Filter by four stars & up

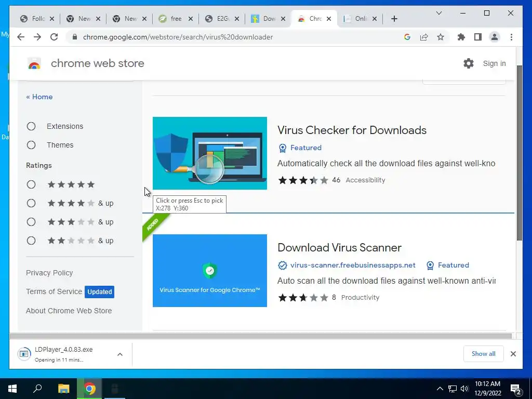pos(31,203)
